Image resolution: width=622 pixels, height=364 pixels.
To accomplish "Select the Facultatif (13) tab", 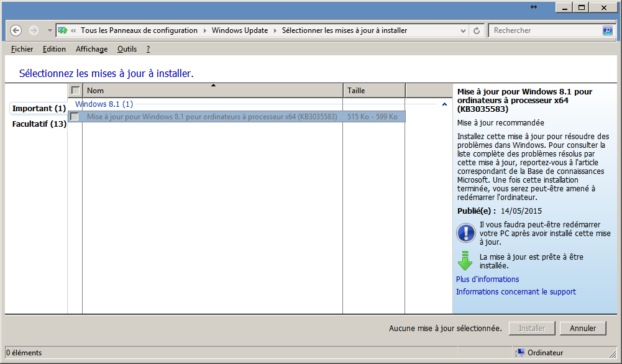I will point(39,124).
